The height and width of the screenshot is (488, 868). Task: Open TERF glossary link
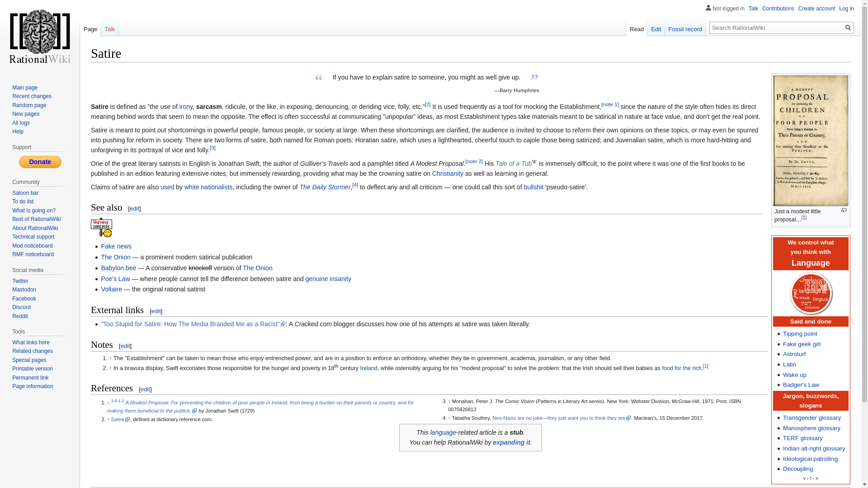pos(802,438)
